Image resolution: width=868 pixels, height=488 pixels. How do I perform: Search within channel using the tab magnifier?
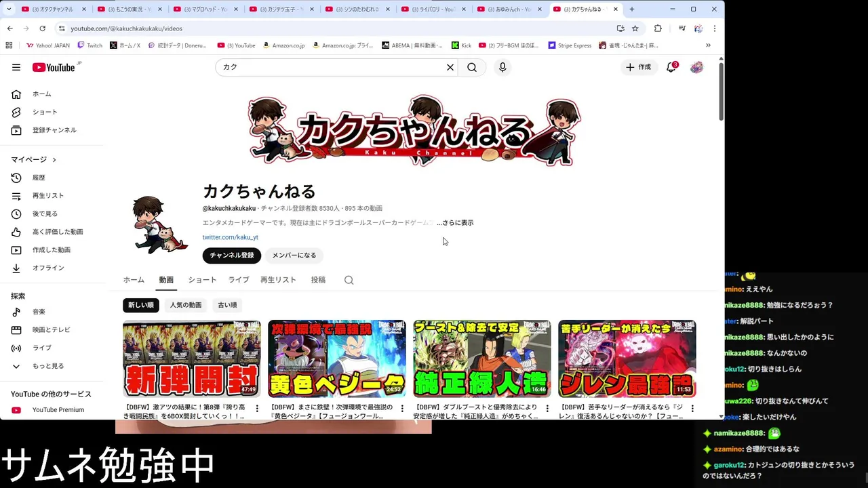click(x=349, y=280)
